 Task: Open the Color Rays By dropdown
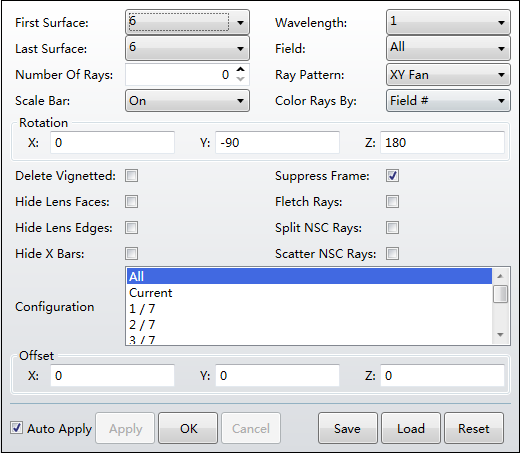(448, 101)
